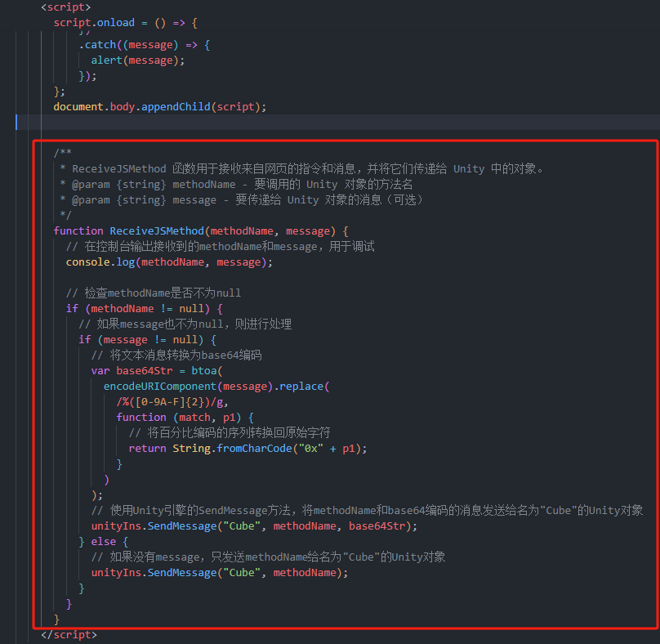
Task: Click the comment '如果没有message，只发送methodName'
Action: pyautogui.click(x=269, y=557)
